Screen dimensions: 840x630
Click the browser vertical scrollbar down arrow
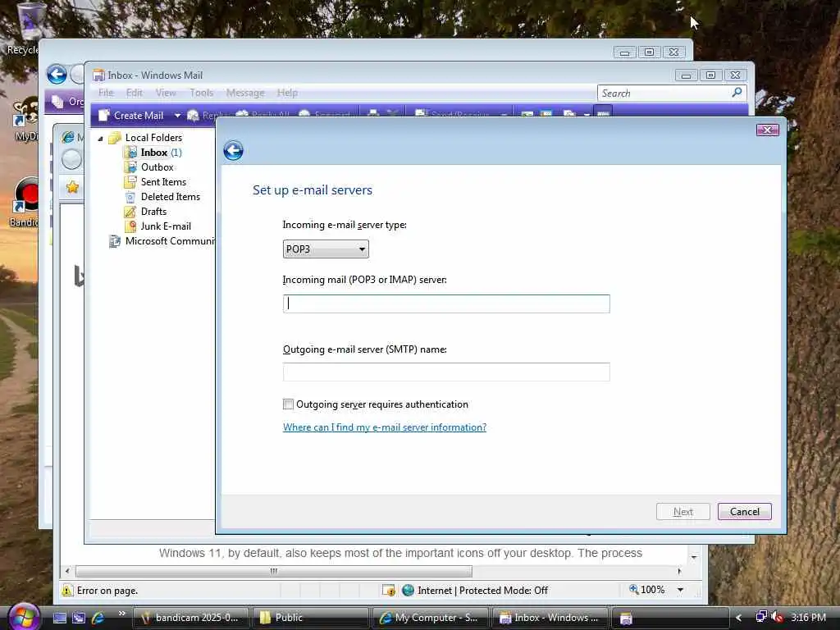(694, 557)
